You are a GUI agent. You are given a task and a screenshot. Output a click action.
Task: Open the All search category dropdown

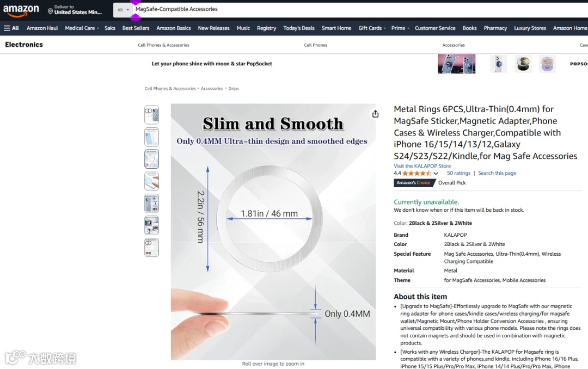pos(123,10)
